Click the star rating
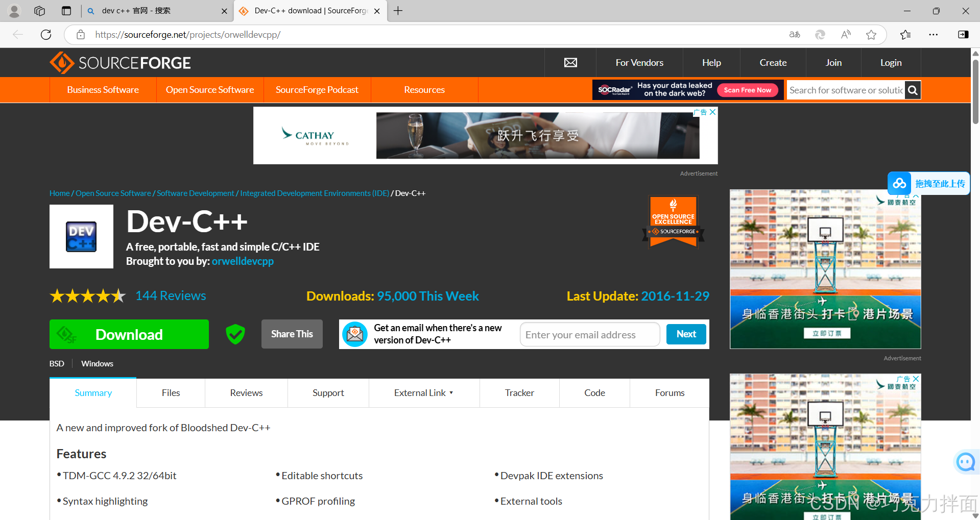 (x=87, y=296)
